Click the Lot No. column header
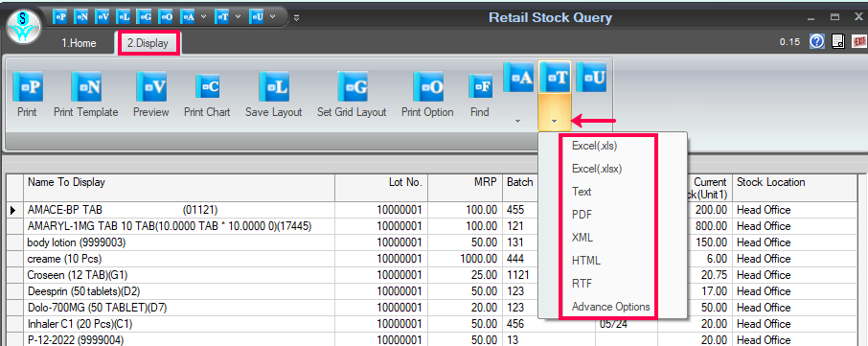Image resolution: width=868 pixels, height=346 pixels. [x=381, y=188]
